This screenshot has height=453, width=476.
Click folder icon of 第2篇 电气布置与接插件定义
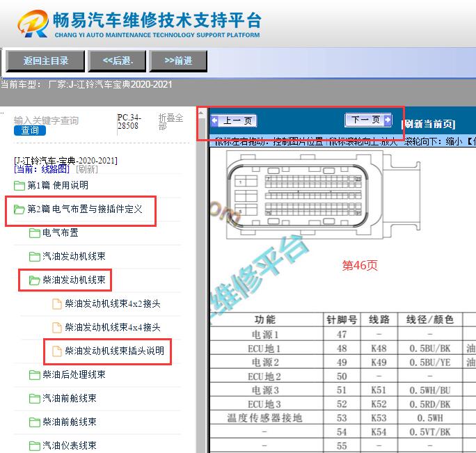tap(19, 209)
